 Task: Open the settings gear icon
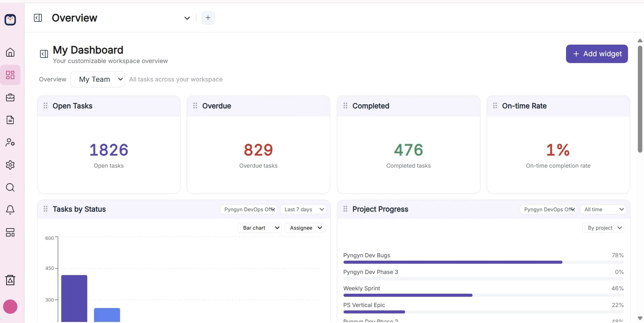click(x=10, y=165)
